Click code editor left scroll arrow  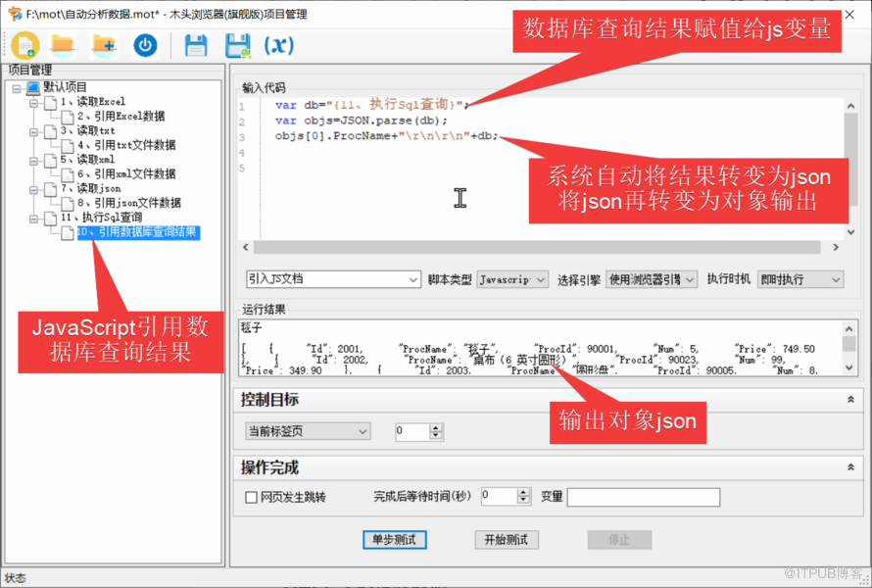coord(246,247)
